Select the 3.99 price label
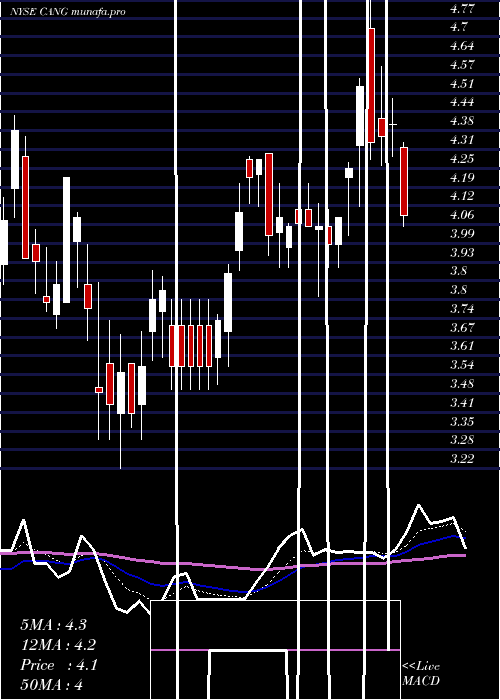The image size is (500, 700). click(462, 233)
